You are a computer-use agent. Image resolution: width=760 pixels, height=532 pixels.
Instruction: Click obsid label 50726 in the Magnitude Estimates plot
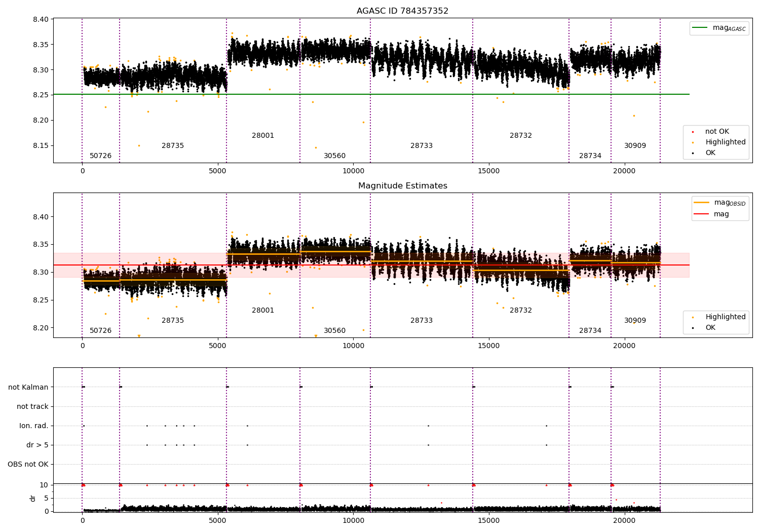[x=100, y=331]
